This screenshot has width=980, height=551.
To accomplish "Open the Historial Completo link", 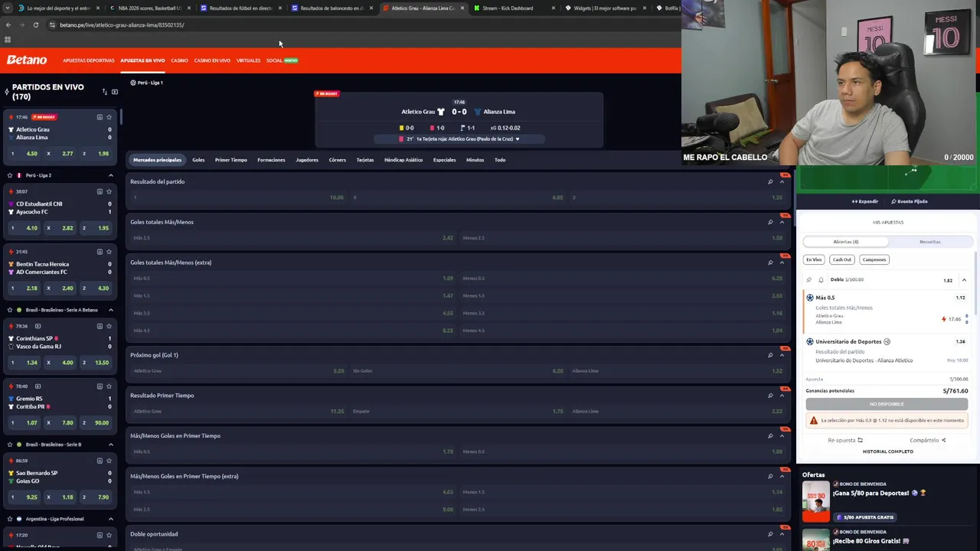I will tap(888, 452).
